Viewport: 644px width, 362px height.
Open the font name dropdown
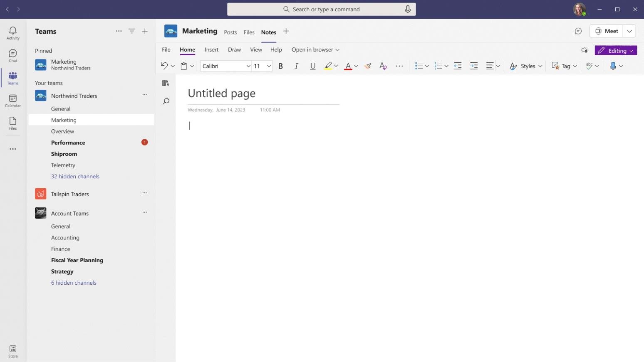point(248,66)
